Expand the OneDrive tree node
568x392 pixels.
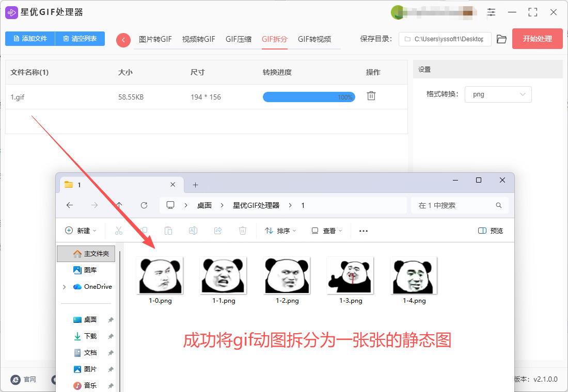pos(65,287)
